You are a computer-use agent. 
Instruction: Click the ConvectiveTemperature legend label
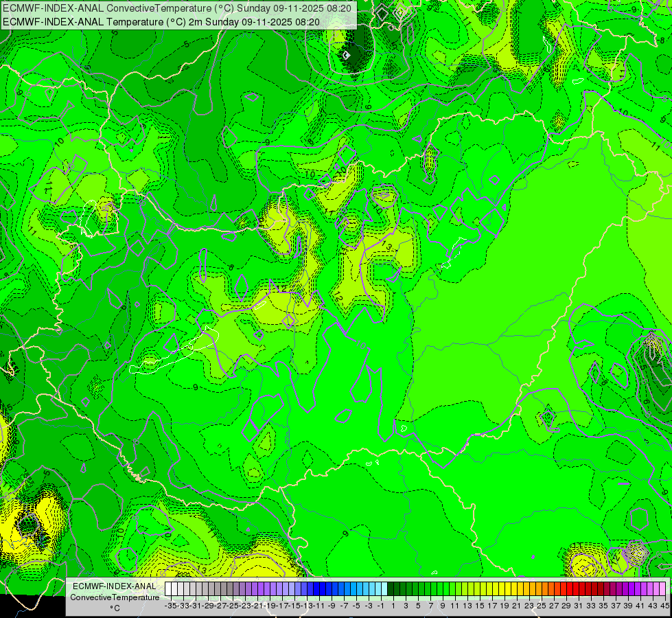click(115, 597)
